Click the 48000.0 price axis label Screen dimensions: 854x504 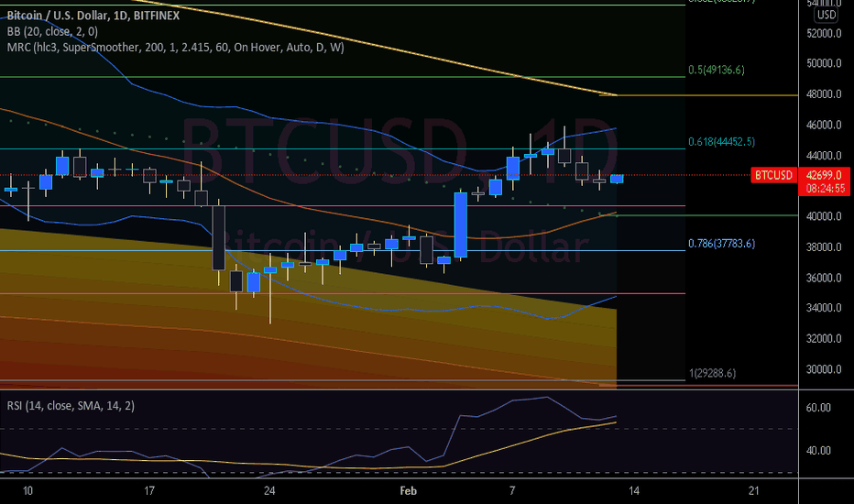[x=824, y=94]
